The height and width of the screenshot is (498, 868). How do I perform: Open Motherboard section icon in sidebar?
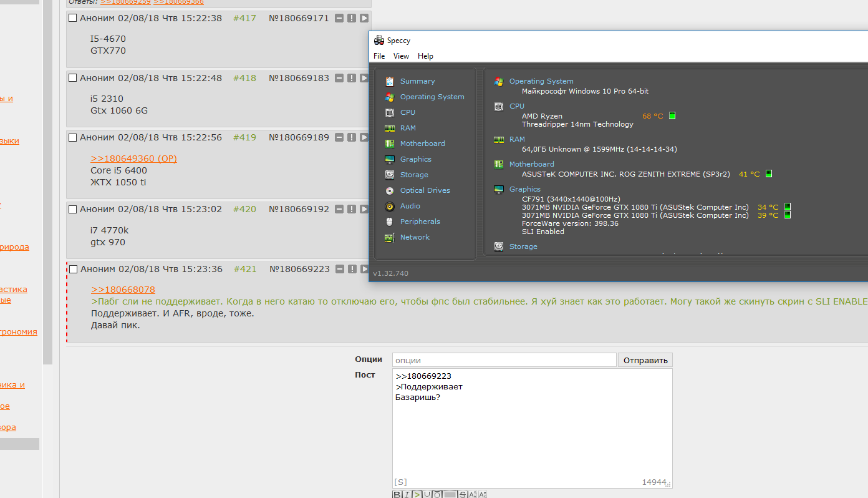390,144
